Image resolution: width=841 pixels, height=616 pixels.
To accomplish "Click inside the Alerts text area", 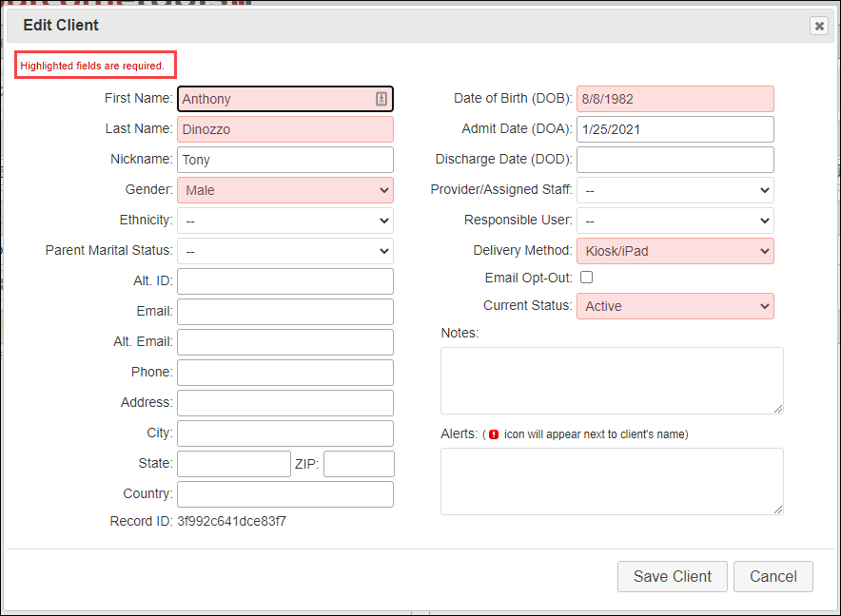I will pos(612,481).
